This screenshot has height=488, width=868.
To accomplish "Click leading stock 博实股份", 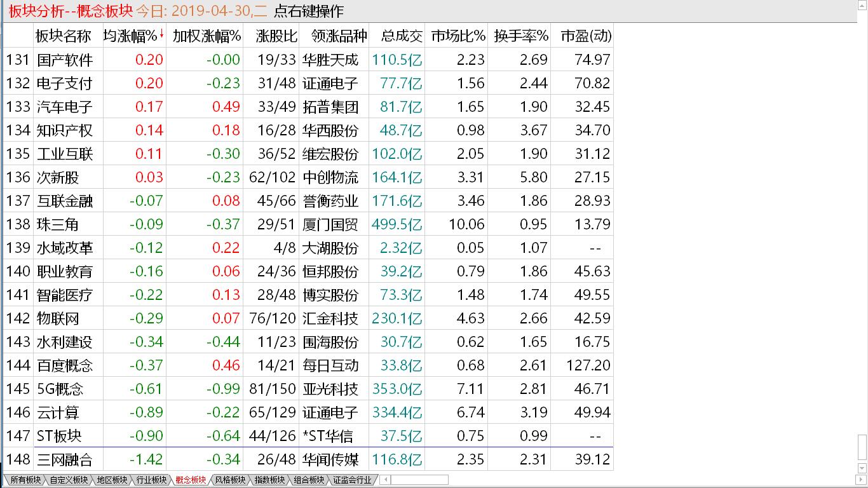I will (x=330, y=295).
